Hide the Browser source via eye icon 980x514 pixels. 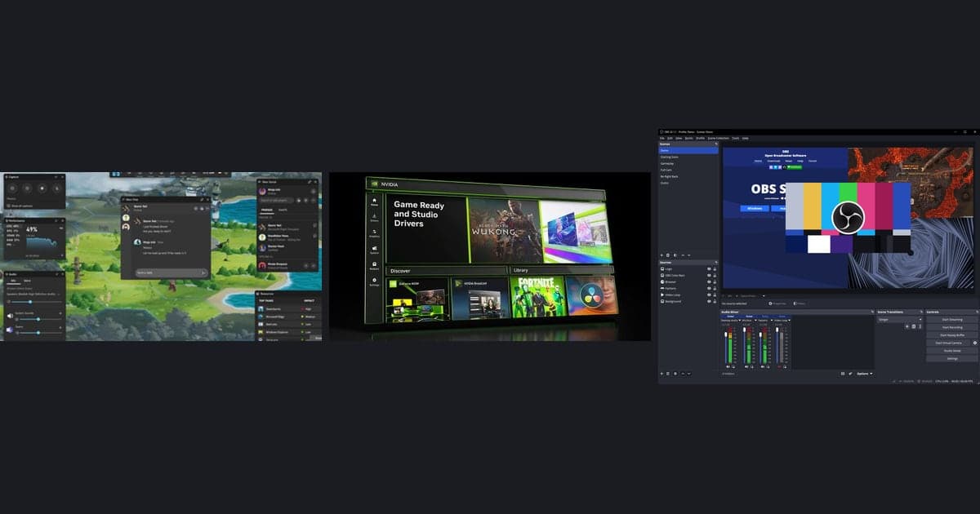tap(709, 281)
